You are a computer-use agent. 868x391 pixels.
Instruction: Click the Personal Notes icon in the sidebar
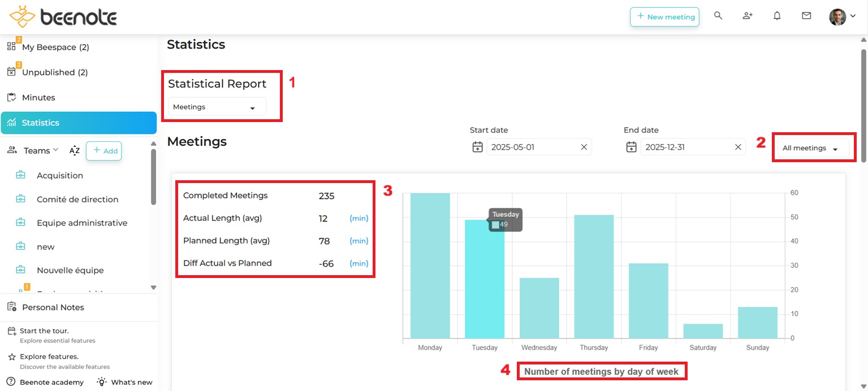tap(12, 307)
